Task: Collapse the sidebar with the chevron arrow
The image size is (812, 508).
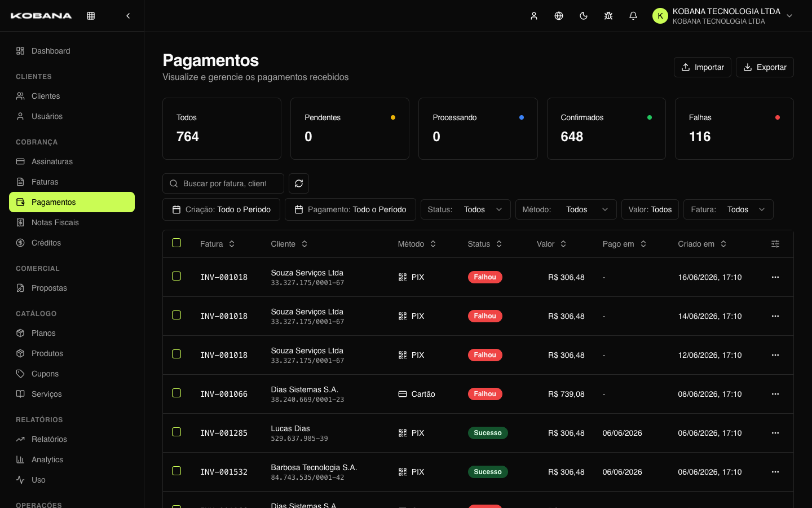Action: coord(128,16)
